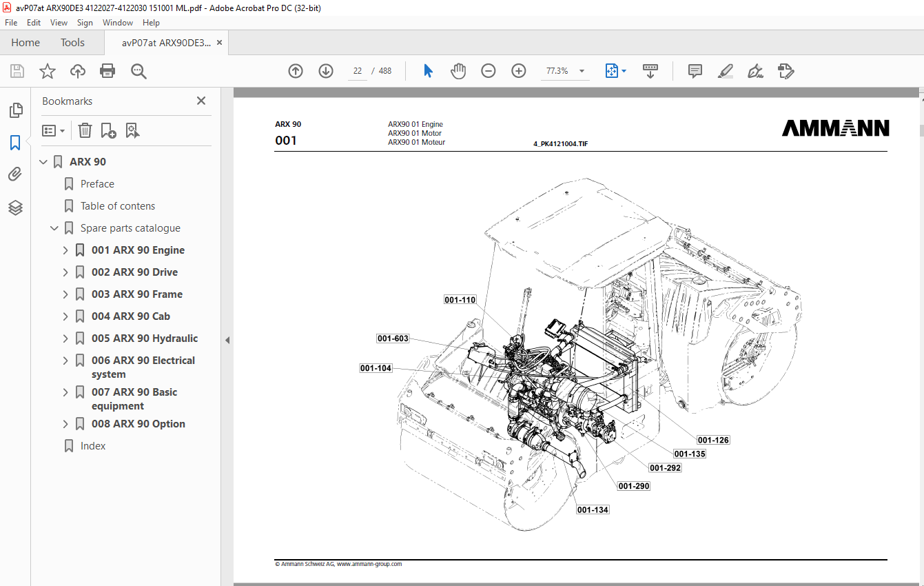Open Page Thumbnails panel icon
Viewport: 924px width, 586px height.
coord(15,110)
